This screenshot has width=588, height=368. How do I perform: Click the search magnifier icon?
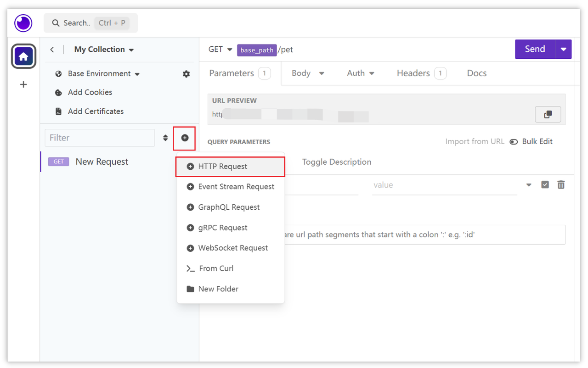coord(56,23)
